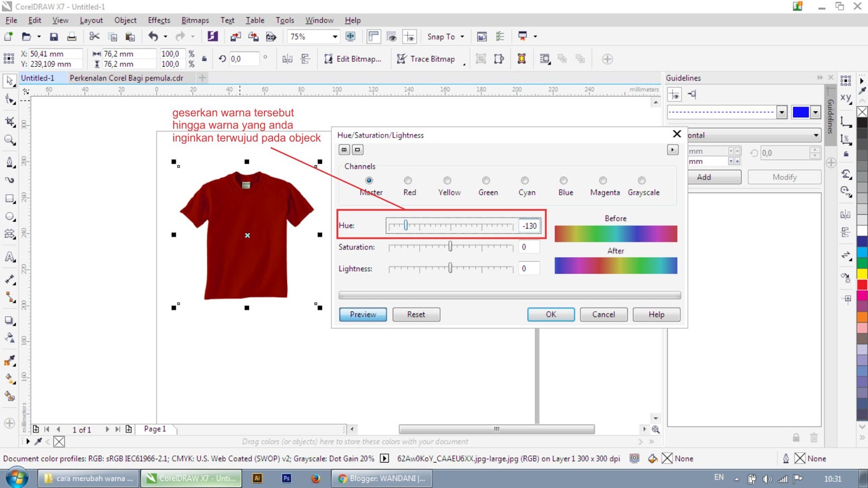This screenshot has height=488, width=868.
Task: Confirm with the OK button
Action: click(551, 314)
